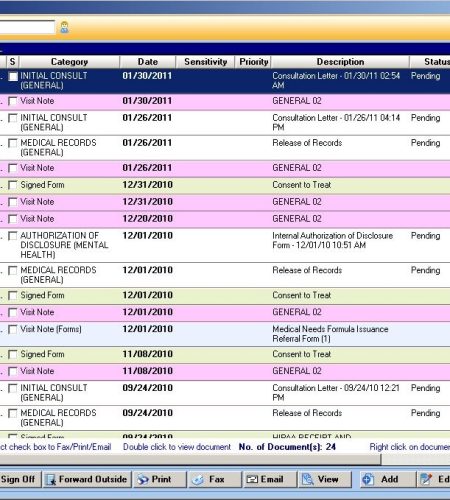Click the Edit pencil icon
This screenshot has width=450, height=500.
coord(426,480)
